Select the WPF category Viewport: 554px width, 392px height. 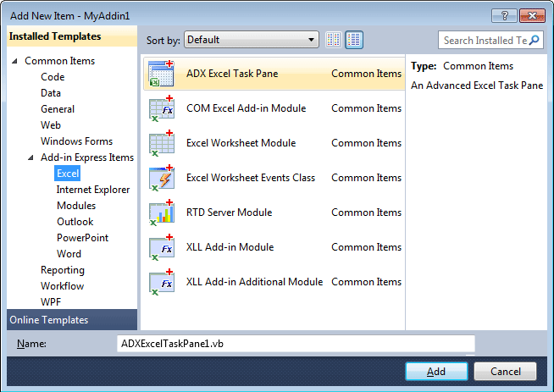[x=51, y=302]
